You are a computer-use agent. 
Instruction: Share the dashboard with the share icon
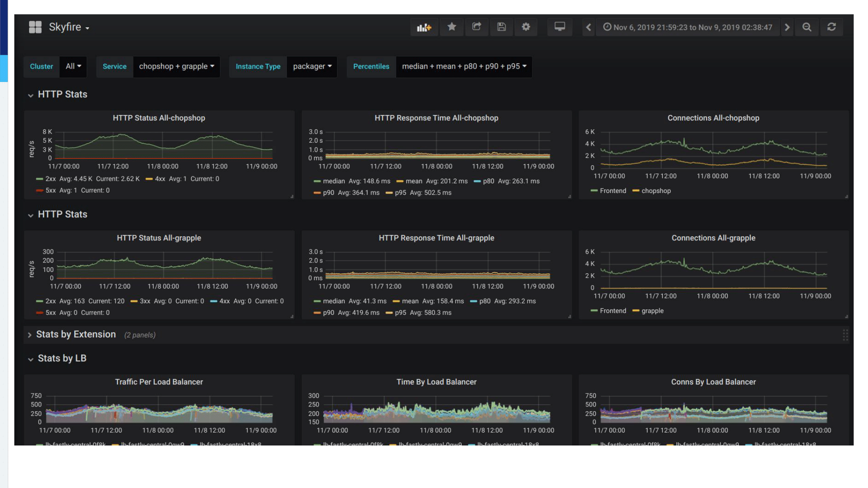click(x=477, y=27)
